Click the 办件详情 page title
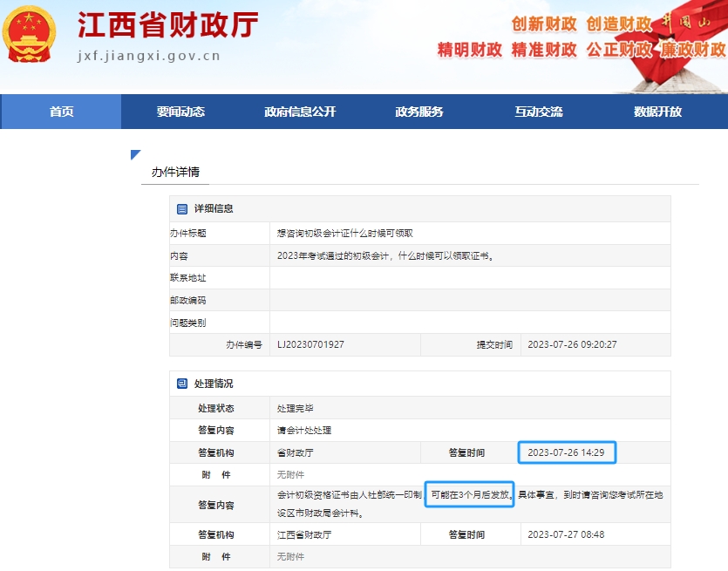This screenshot has height=571, width=728. pyautogui.click(x=174, y=172)
